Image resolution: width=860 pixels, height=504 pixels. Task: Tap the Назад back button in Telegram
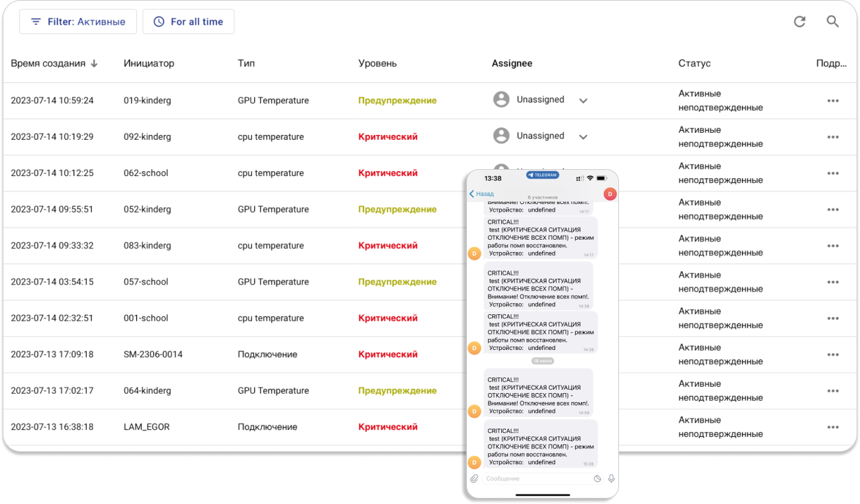coord(481,194)
